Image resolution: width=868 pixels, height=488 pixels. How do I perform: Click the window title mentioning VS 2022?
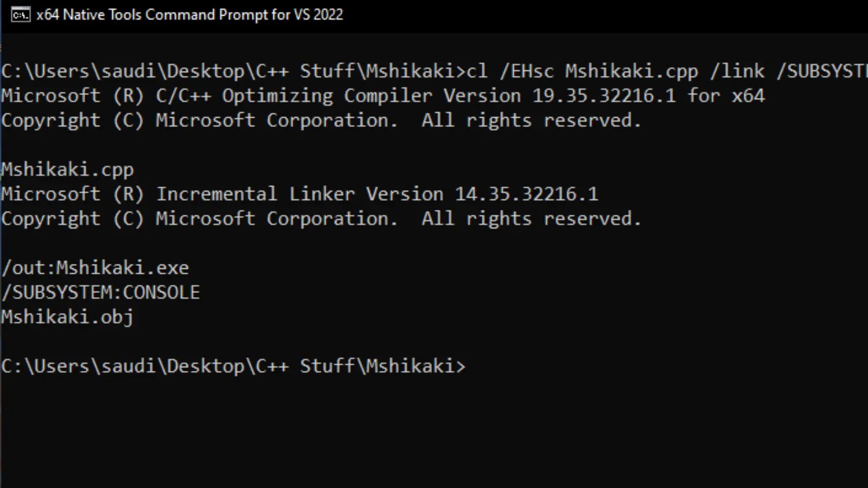pyautogui.click(x=190, y=15)
